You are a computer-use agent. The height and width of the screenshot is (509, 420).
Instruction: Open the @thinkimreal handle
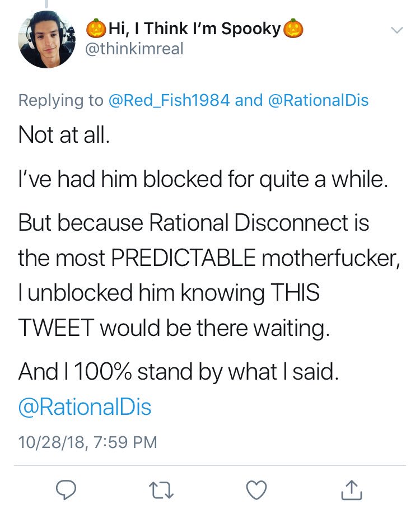[134, 49]
